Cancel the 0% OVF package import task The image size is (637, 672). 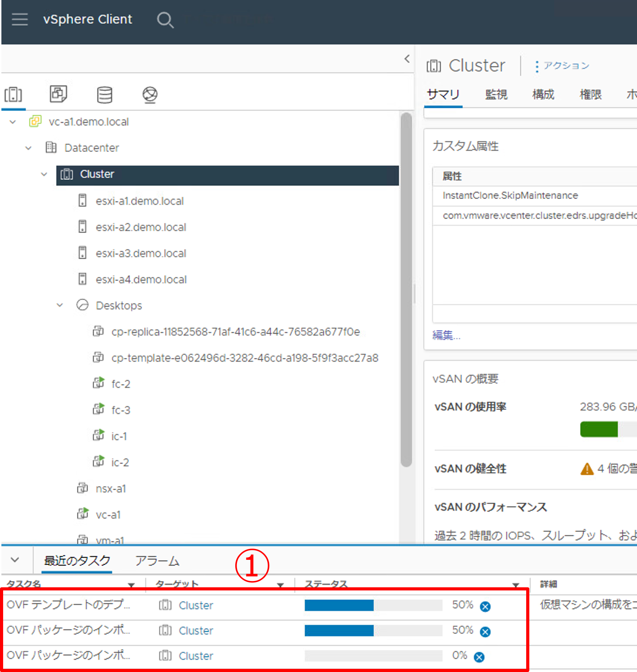[x=479, y=657]
